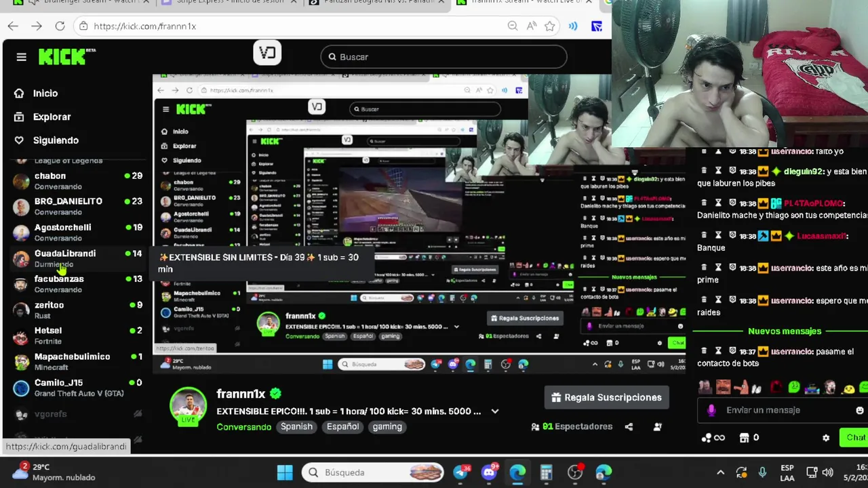868x488 pixels.
Task: Open Calculator from the taskbar
Action: tap(546, 472)
